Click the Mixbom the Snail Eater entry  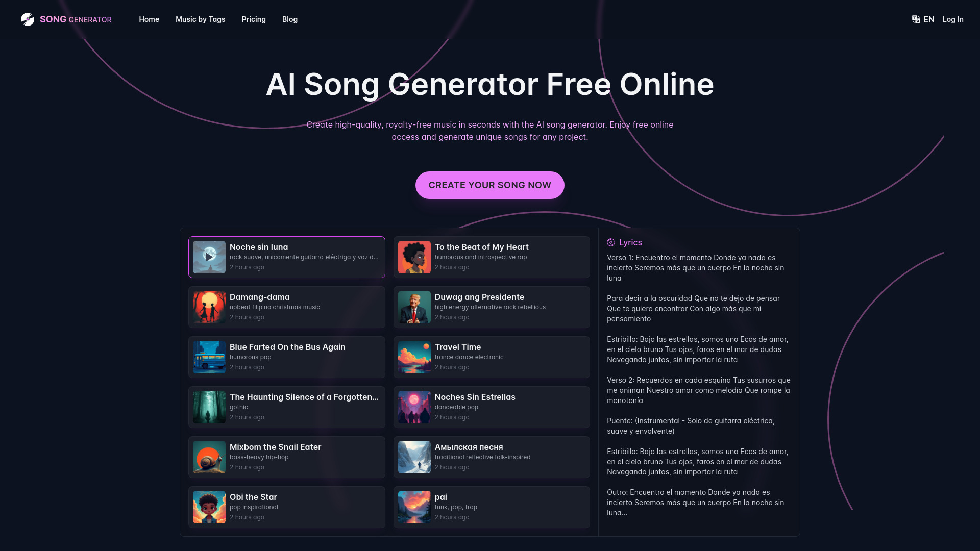[286, 457]
